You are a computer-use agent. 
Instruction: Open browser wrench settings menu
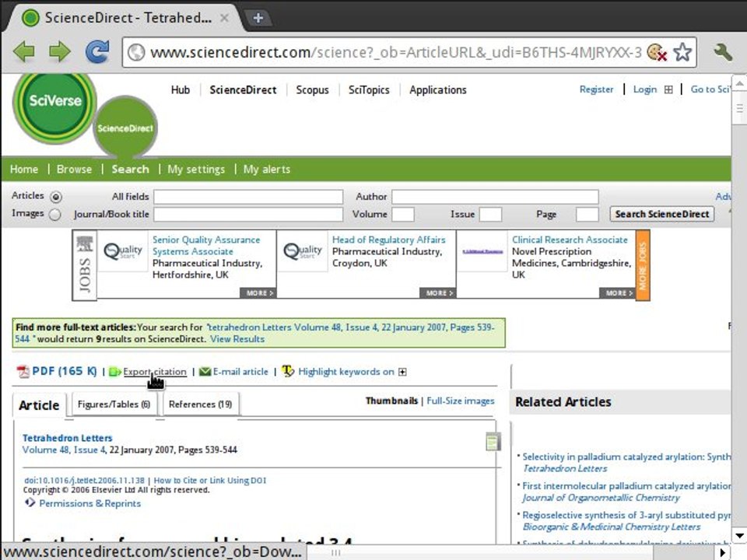click(x=722, y=52)
